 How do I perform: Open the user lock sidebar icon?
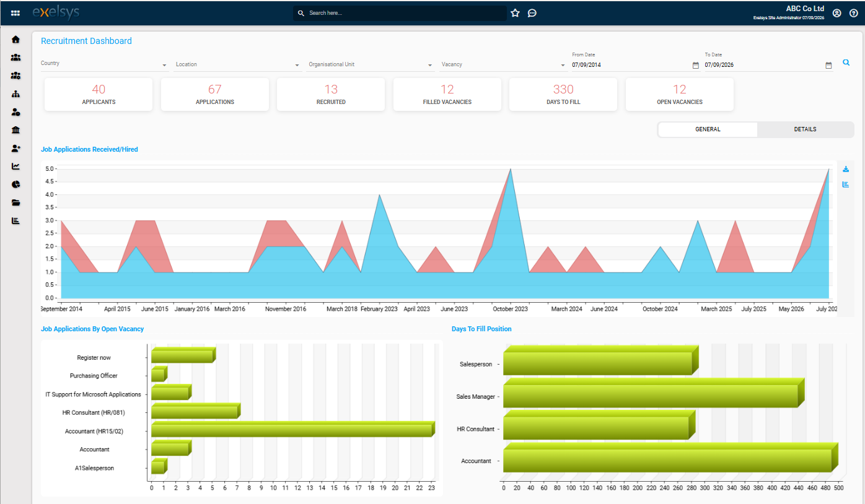coord(15,112)
